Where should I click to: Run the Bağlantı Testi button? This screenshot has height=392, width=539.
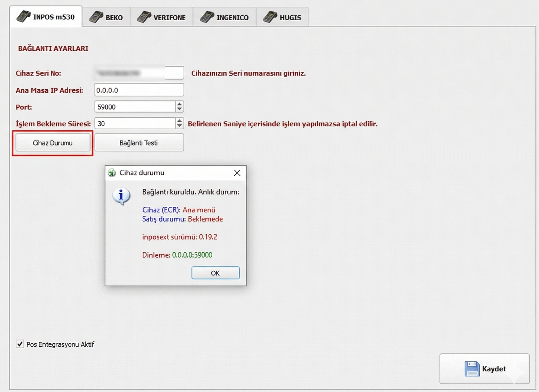(x=139, y=143)
